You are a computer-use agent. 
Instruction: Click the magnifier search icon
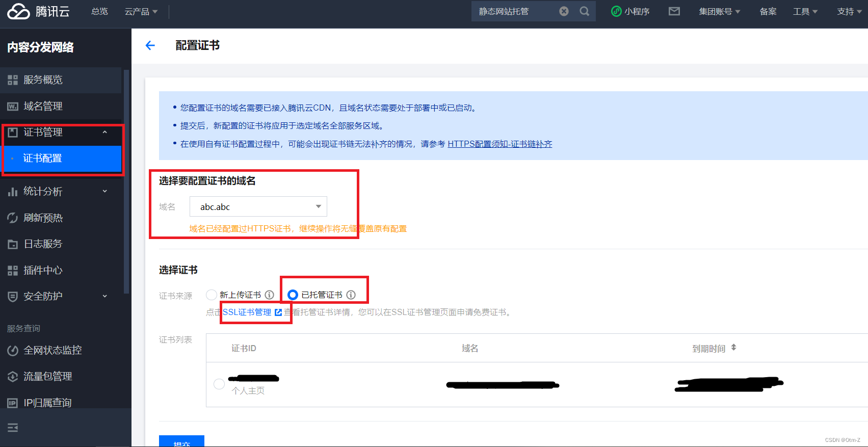pos(585,11)
